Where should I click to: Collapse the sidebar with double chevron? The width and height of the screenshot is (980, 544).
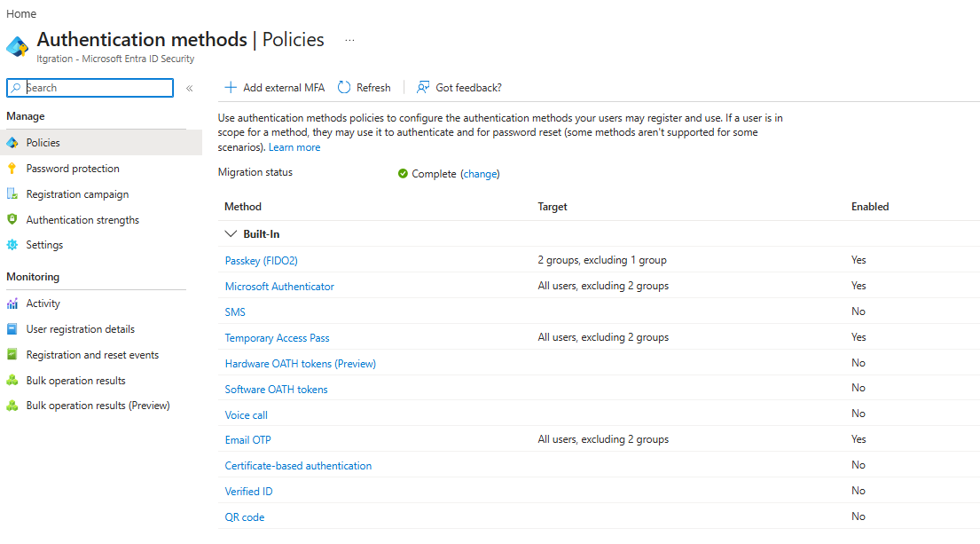click(190, 88)
